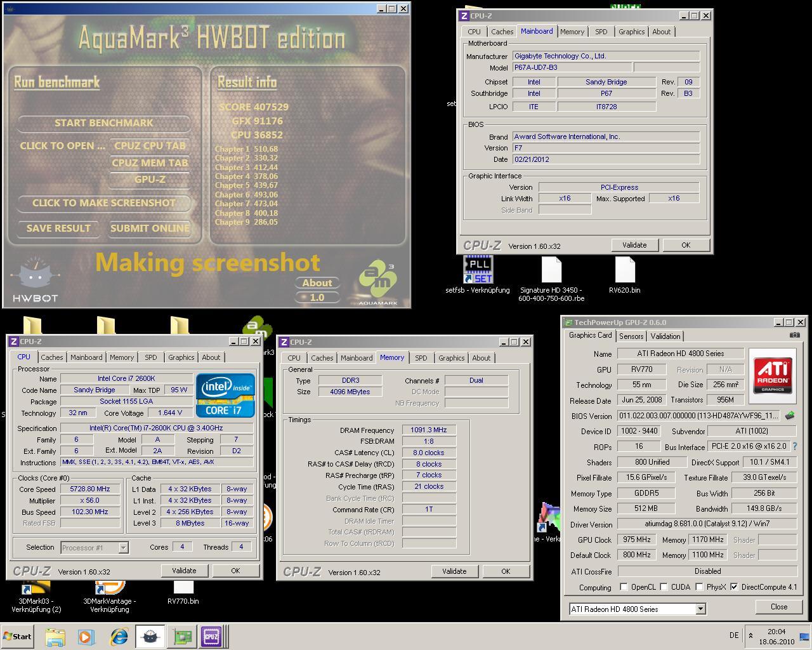Open the Processor #1 selection dropdown
The width and height of the screenshot is (812, 650).
coord(123,547)
